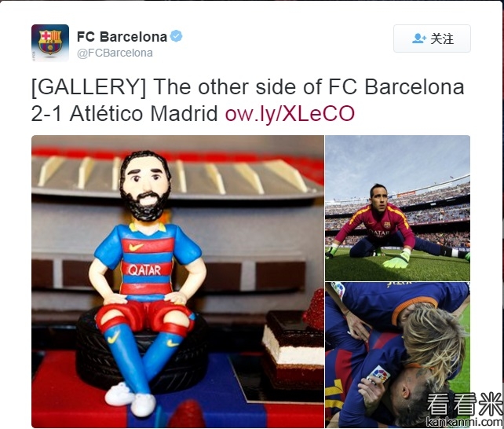Click the blue verified badge

[176, 36]
